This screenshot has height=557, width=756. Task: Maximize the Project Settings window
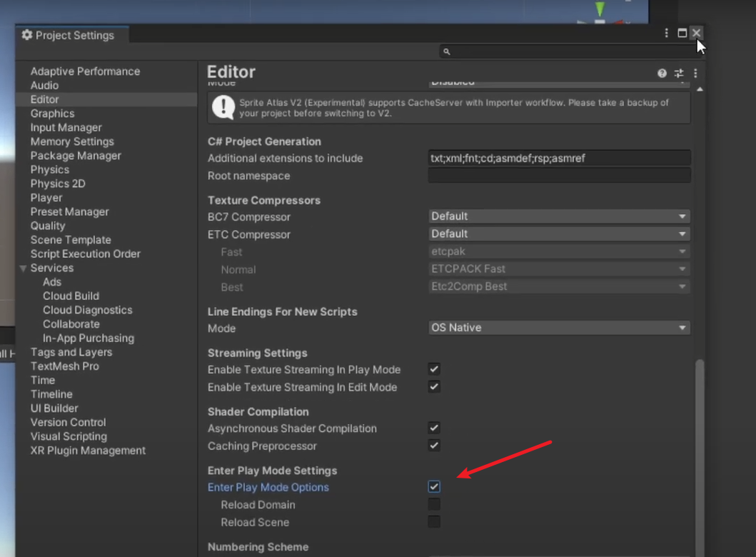pyautogui.click(x=682, y=33)
